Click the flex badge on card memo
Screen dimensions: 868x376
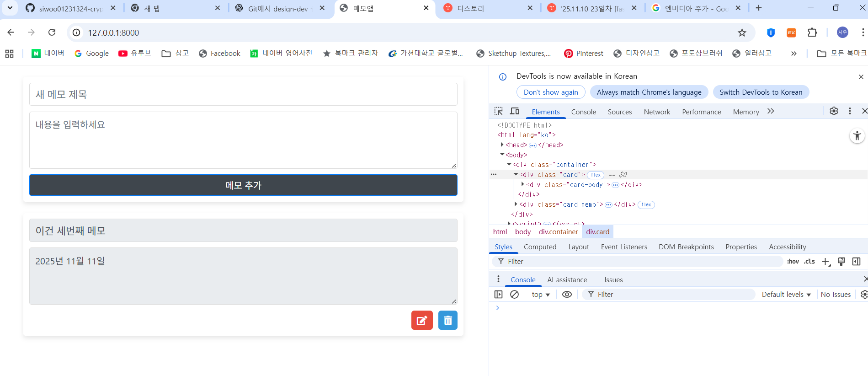click(646, 204)
